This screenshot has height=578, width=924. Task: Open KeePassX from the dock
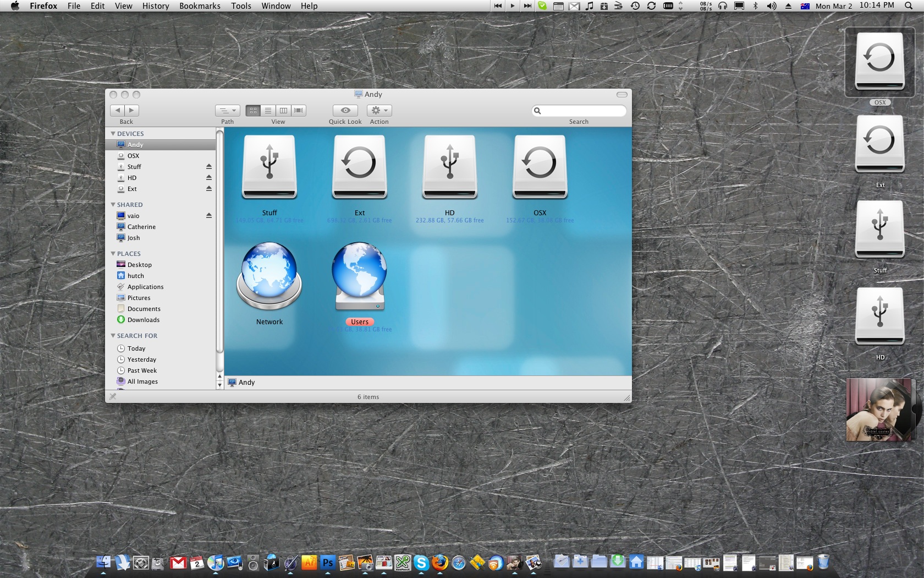pyautogui.click(x=403, y=563)
